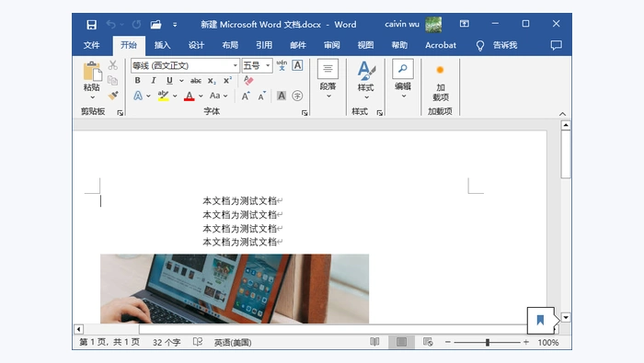Switch to the 引用 tab
Viewport: 644px width, 363px height.
pyautogui.click(x=264, y=45)
